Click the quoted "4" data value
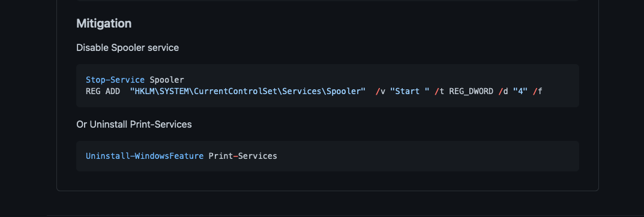Image resolution: width=644 pixels, height=217 pixels. (520, 91)
